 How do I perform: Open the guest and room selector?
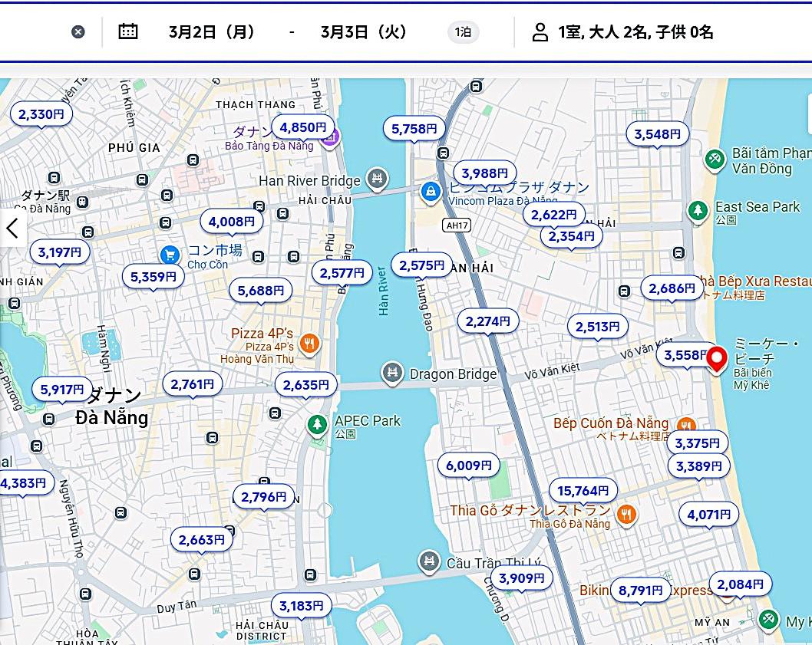tap(623, 32)
